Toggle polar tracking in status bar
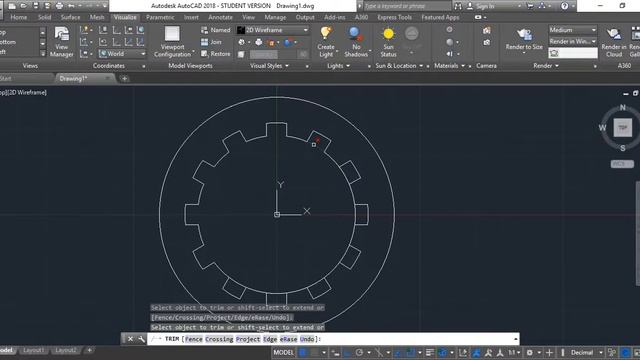Viewport: 640px width, 360px height. 359,353
